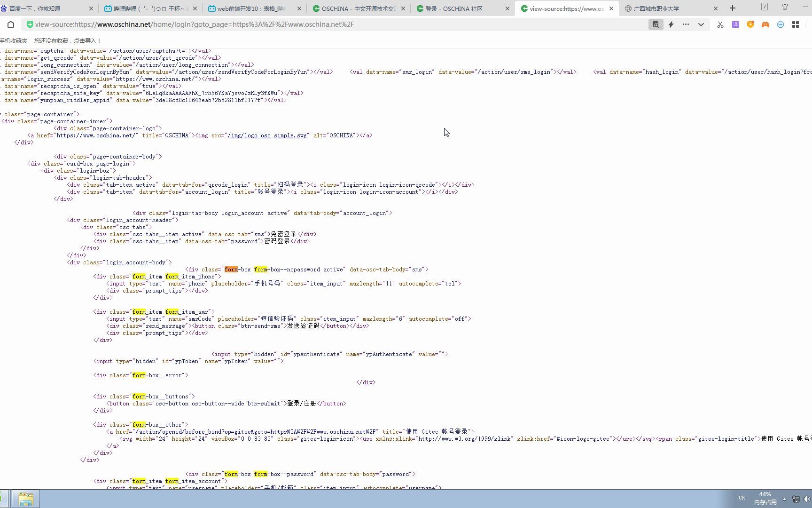The height and width of the screenshot is (508, 812).
Task: Click the view-source URL in the address bar
Action: click(195, 24)
